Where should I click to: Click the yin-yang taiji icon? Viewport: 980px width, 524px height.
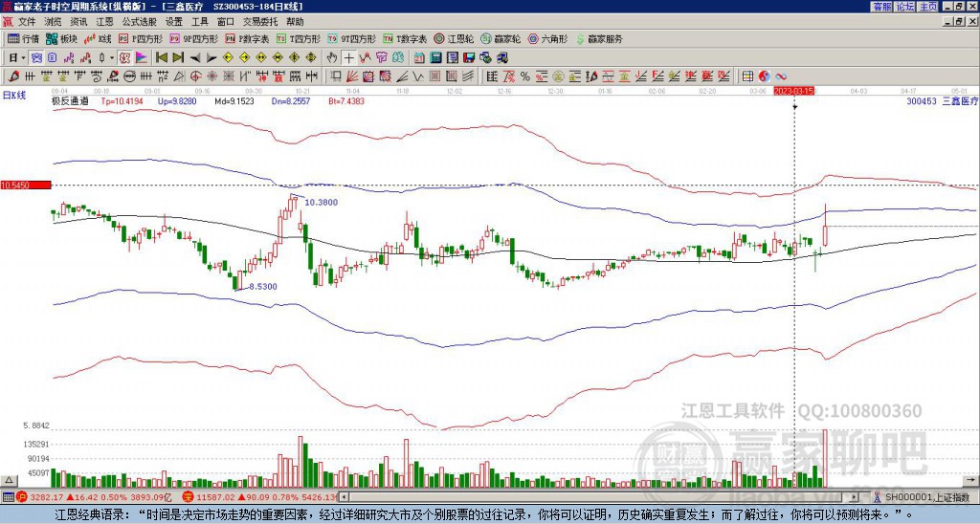765,76
